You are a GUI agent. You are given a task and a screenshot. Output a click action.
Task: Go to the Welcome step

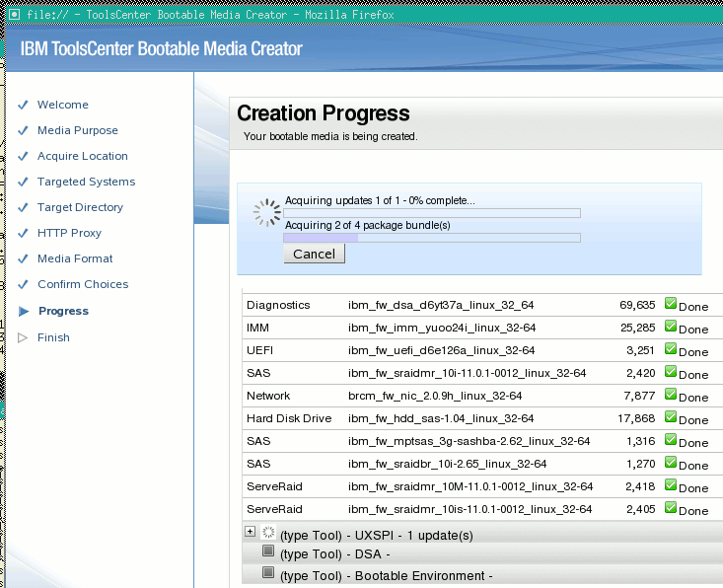pyautogui.click(x=63, y=105)
